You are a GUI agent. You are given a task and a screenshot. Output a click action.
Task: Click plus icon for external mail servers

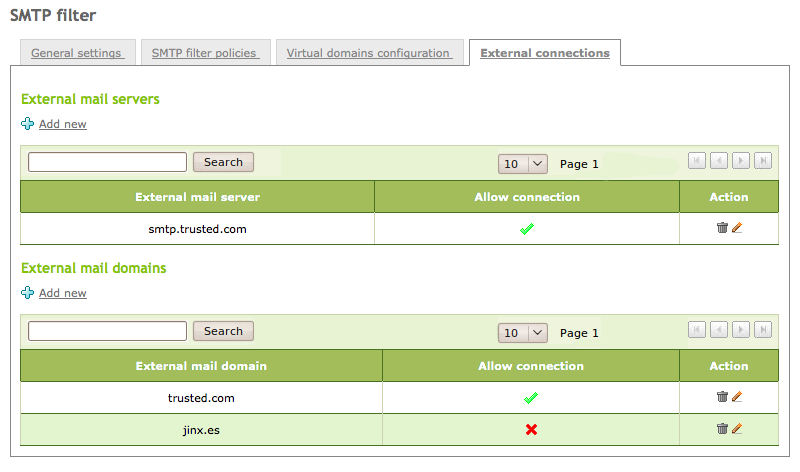pos(28,124)
